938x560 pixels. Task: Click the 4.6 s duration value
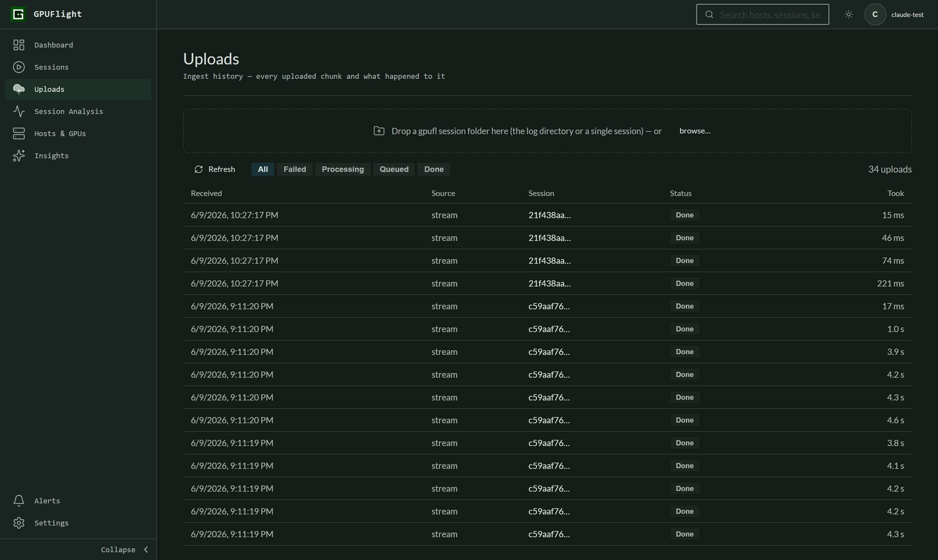pos(895,420)
